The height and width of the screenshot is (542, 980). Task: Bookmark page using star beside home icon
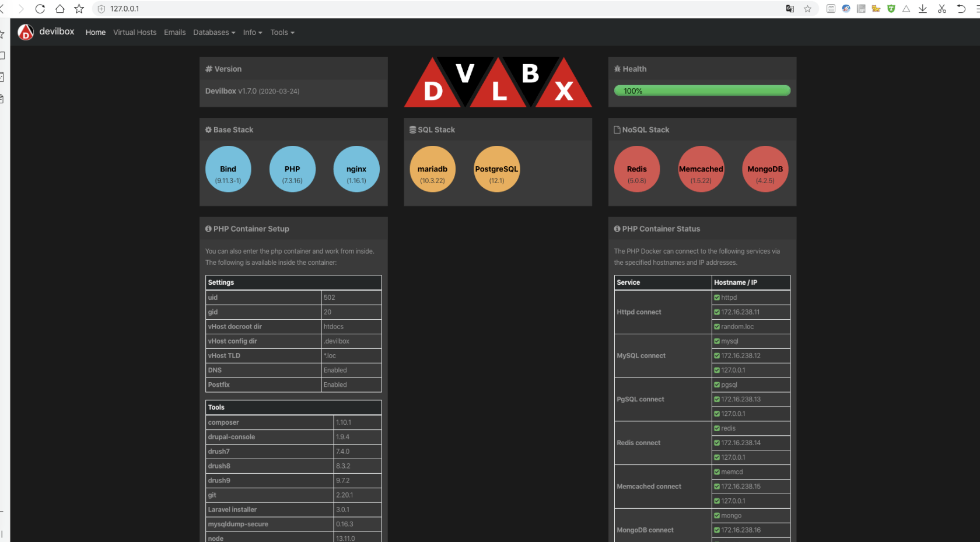(x=79, y=9)
